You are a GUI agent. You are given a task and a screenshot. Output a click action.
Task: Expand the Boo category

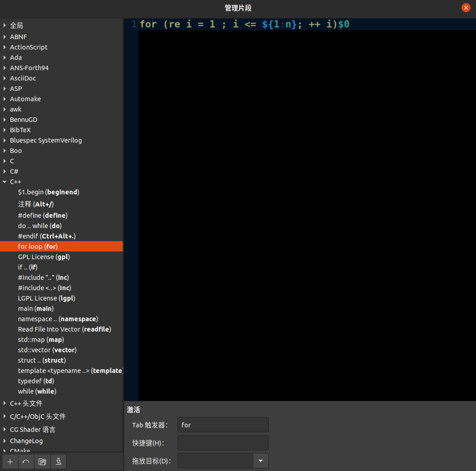pyautogui.click(x=4, y=150)
